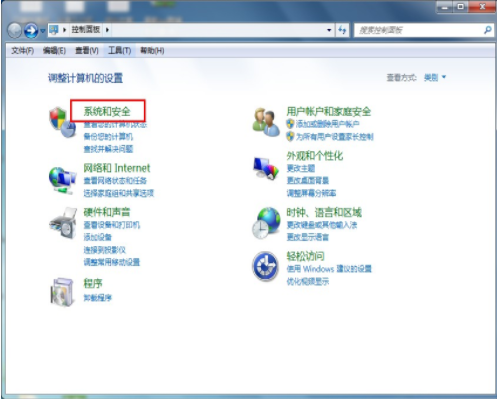Open System and Security shield icon
The image size is (497, 399).
pyautogui.click(x=62, y=122)
